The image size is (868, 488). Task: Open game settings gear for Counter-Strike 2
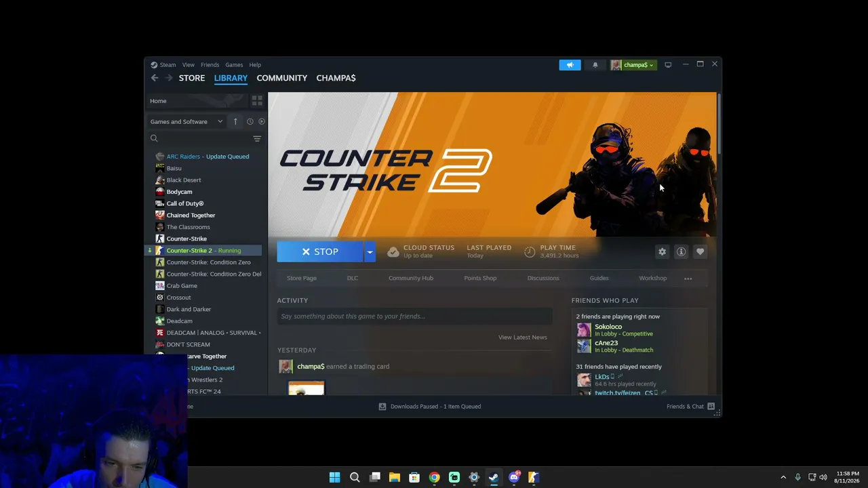[662, 251]
